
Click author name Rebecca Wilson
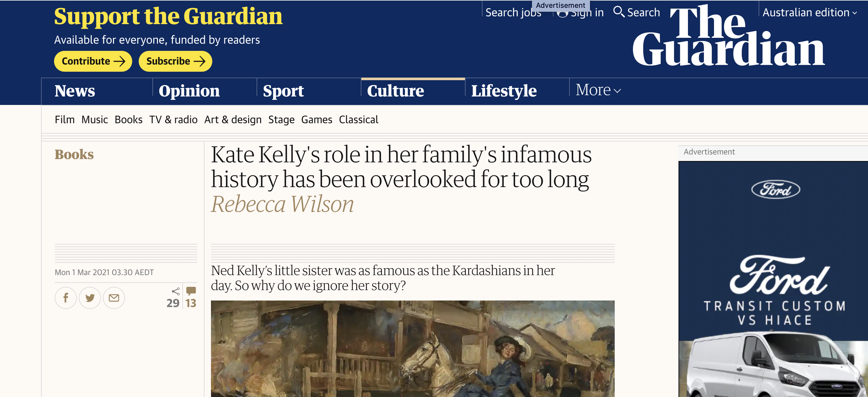[282, 204]
